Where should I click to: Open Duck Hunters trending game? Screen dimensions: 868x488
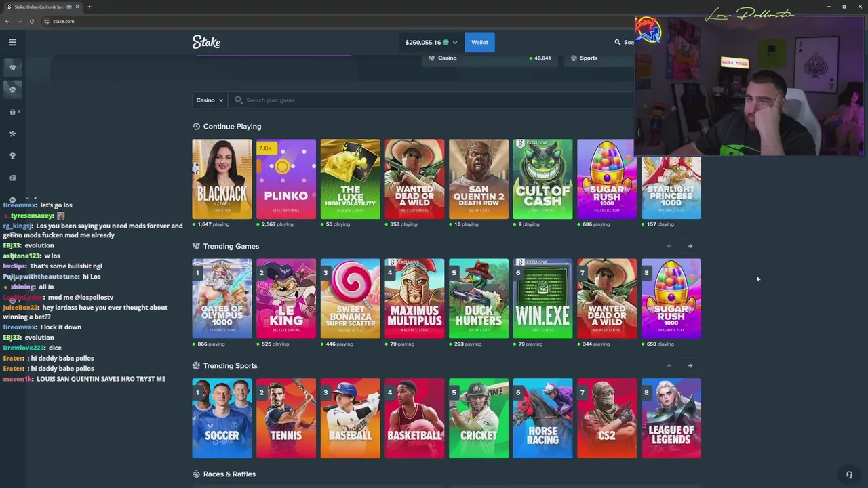(x=479, y=298)
